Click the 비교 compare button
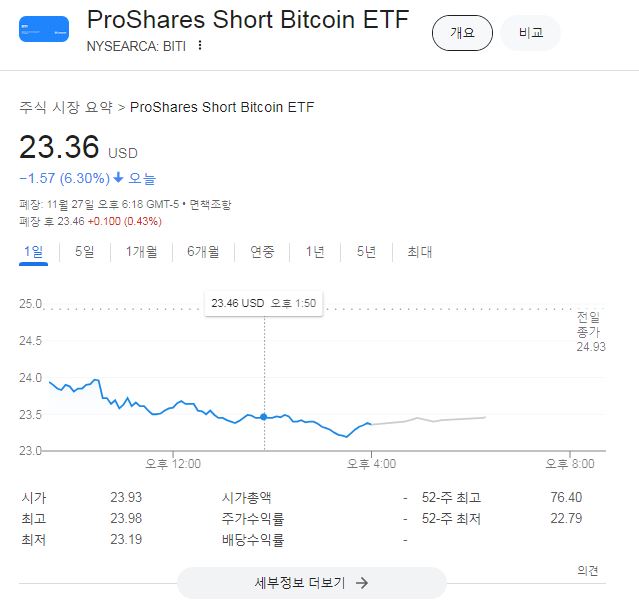Image resolution: width=639 pixels, height=604 pixels. 530,33
